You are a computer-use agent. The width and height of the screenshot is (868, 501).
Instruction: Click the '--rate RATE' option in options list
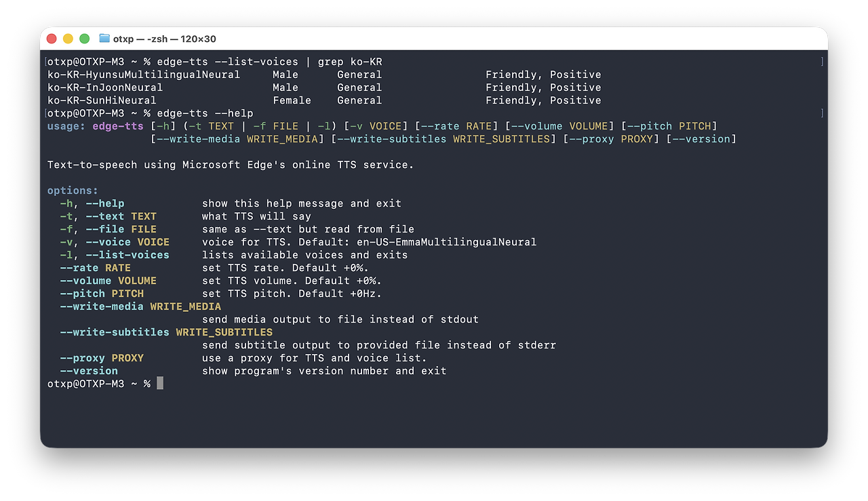tap(95, 268)
